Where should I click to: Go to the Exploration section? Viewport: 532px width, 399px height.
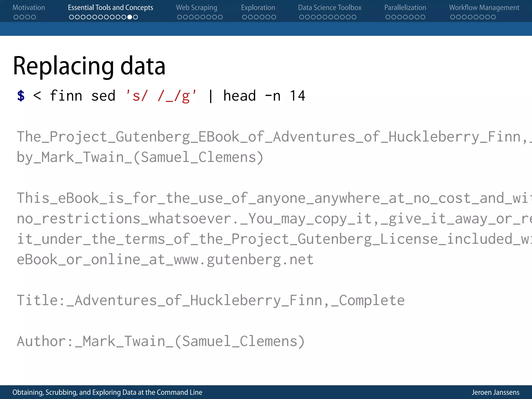click(258, 8)
